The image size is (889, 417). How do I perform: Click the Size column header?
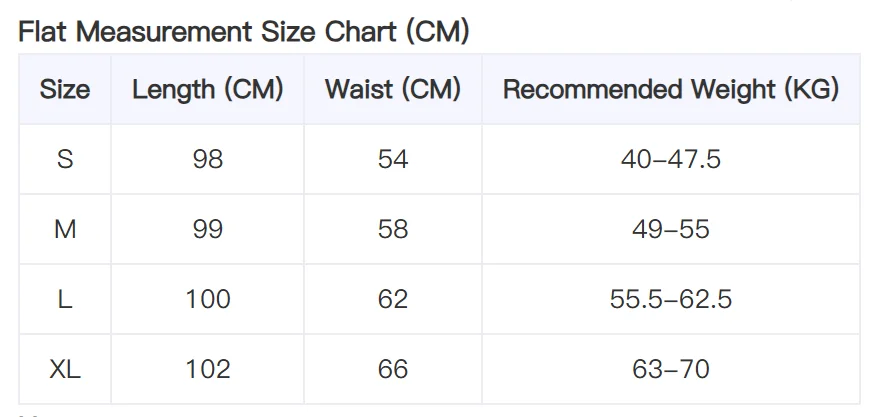65,89
